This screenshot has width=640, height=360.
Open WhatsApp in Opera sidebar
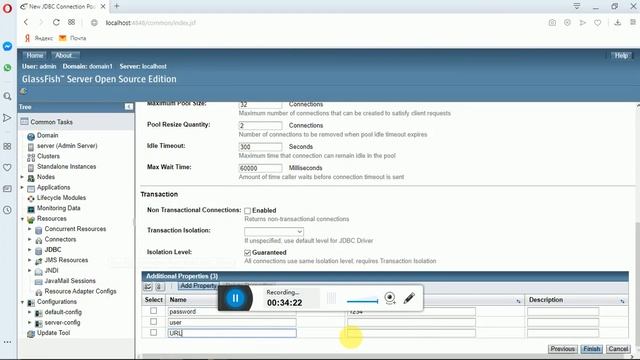tap(7, 68)
